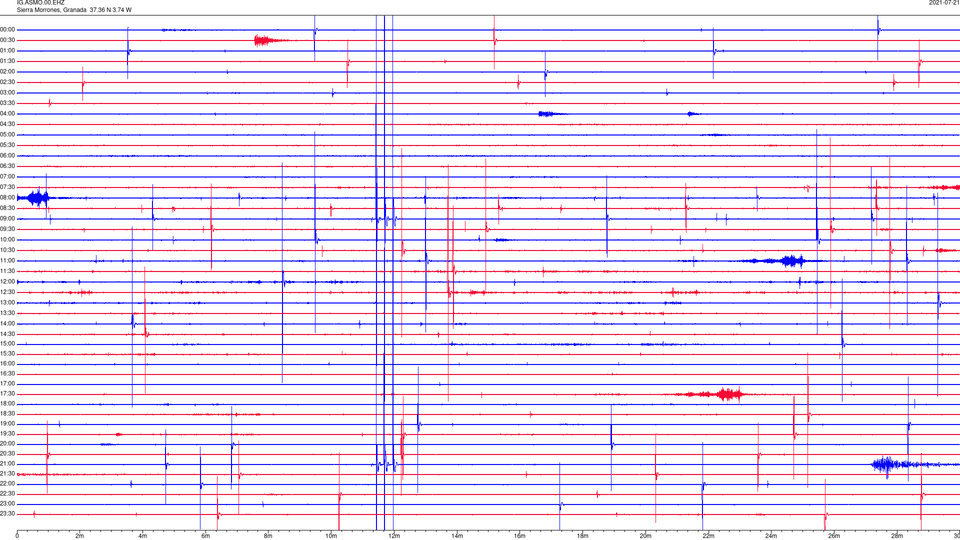Select the 08:00 trace time label
960x540 pixels.
[x=8, y=198]
